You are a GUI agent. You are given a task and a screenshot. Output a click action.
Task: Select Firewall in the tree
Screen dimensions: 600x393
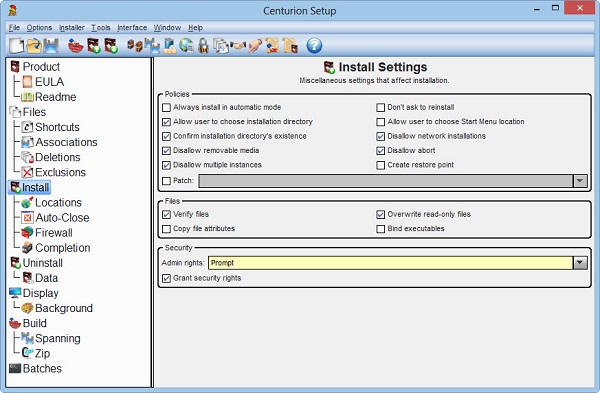click(x=54, y=233)
